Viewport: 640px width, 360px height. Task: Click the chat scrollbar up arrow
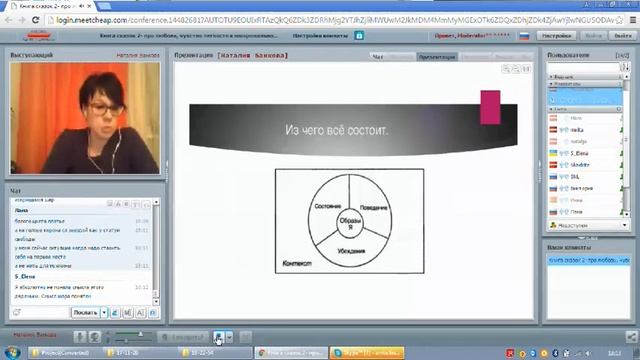point(156,202)
